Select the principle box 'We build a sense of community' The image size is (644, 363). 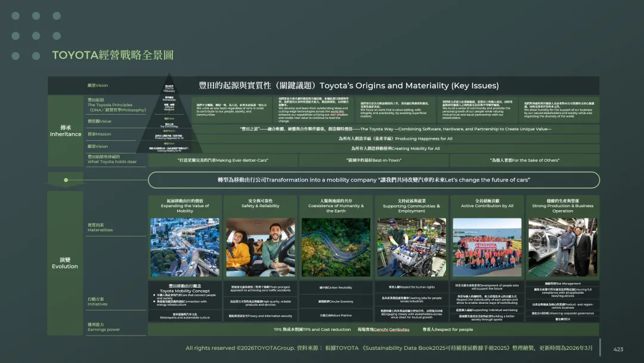[x=477, y=110]
